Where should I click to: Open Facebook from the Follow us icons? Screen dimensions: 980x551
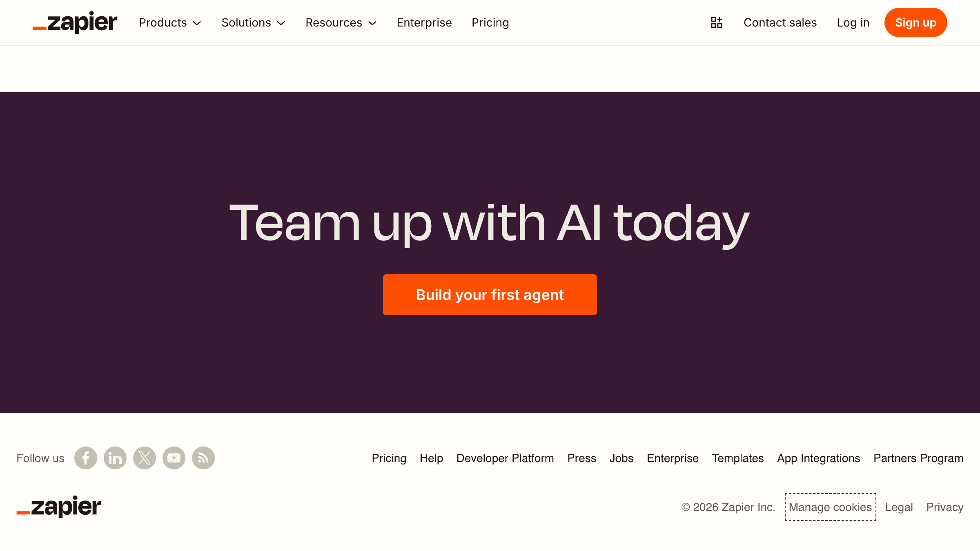point(85,458)
